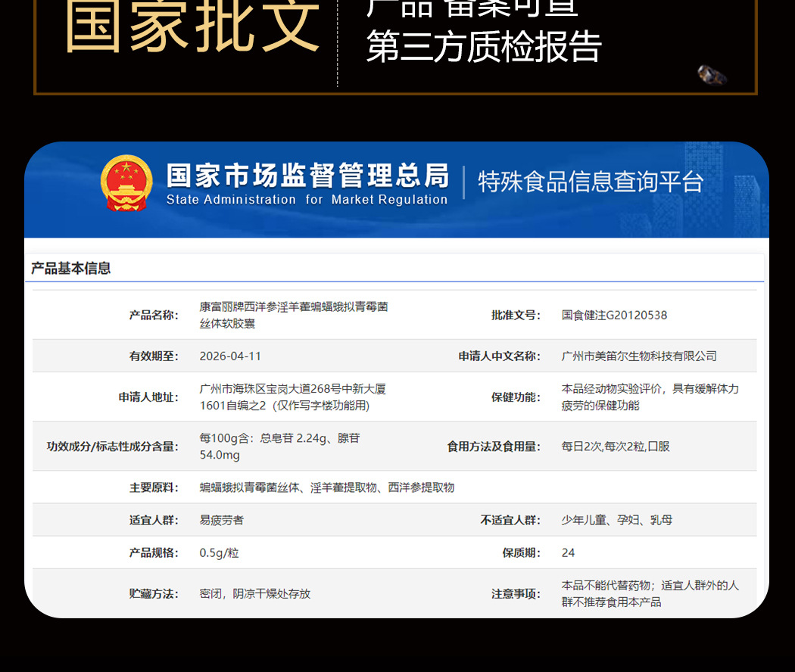Click the 国家批文 gold banner title
Image resolution: width=795 pixels, height=672 pixels.
[x=192, y=25]
